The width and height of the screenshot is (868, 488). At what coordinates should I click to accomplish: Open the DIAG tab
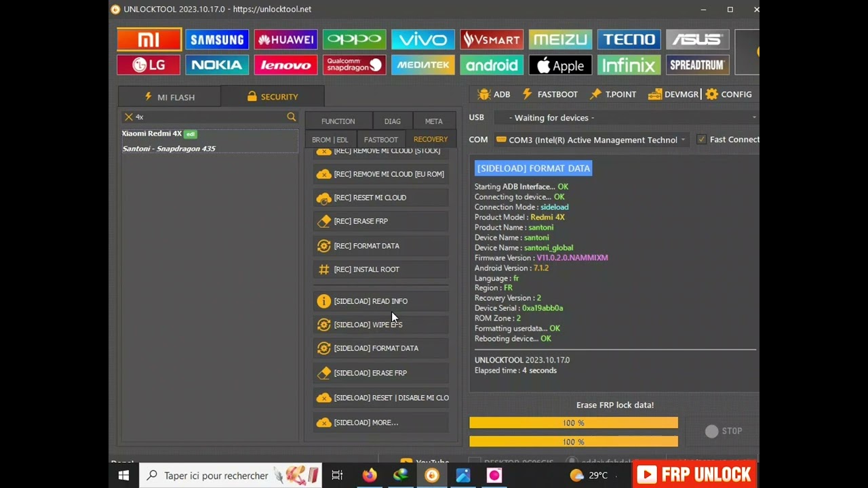click(393, 121)
